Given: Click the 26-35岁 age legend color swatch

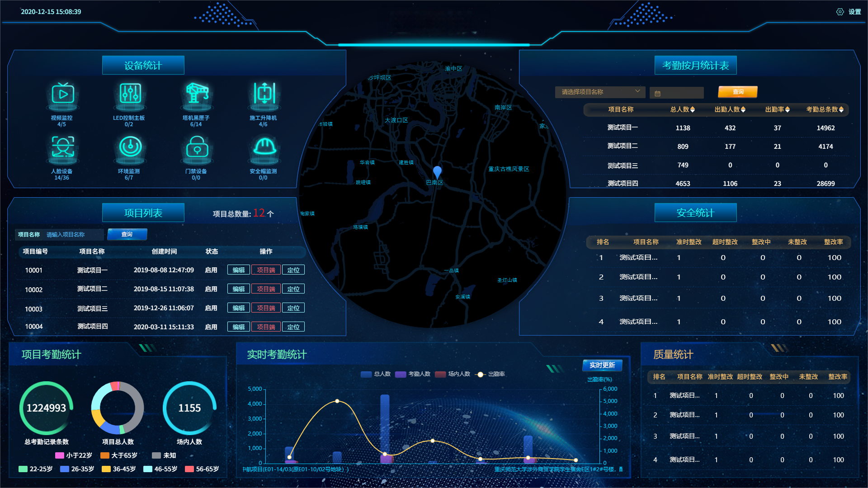Looking at the screenshot, I should click(65, 469).
